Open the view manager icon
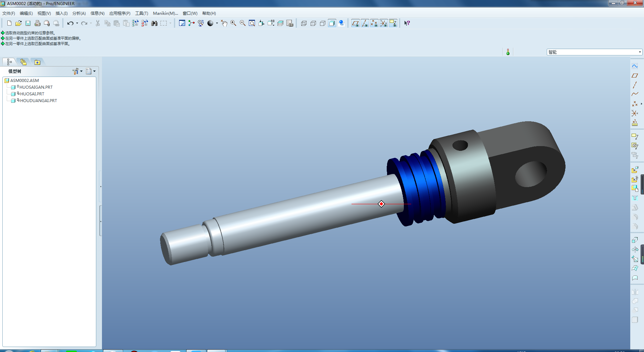The image size is (644, 352). point(290,23)
